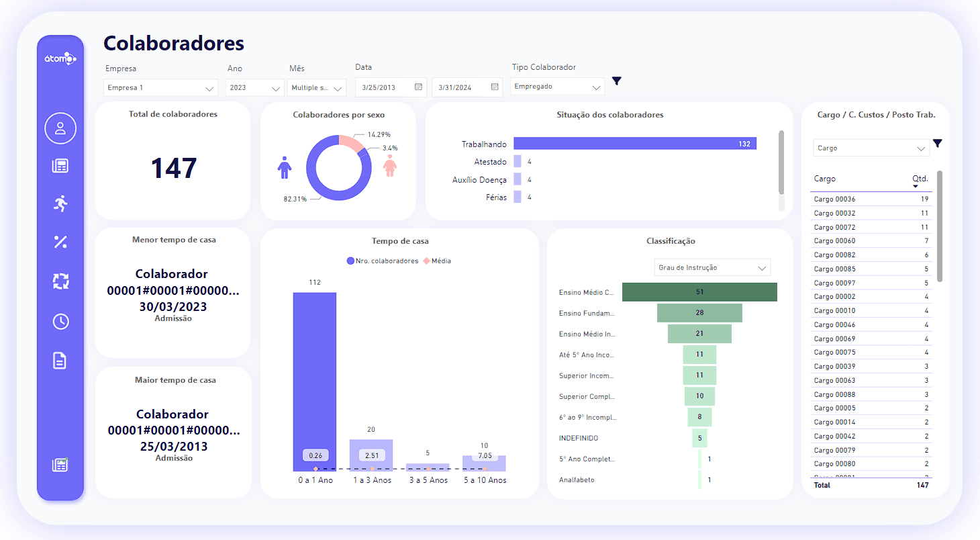Screen dimensions: 980x540
Task: Click the Trabalhando bar in situação chart
Action: 635,144
